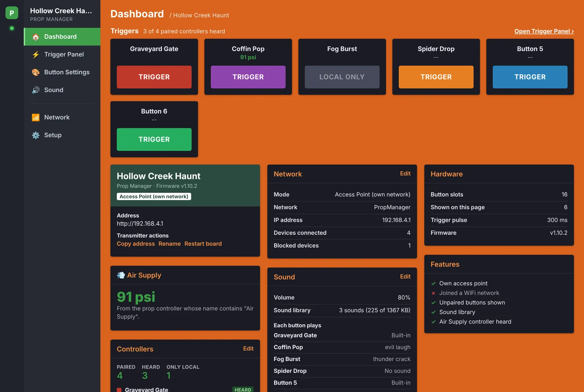This screenshot has height=392, width=584.
Task: Click the Rename transmitter link
Action: [169, 244]
